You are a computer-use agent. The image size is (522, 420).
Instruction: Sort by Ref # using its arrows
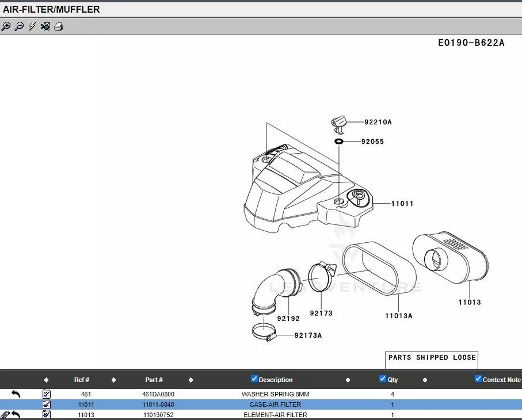tap(113, 380)
